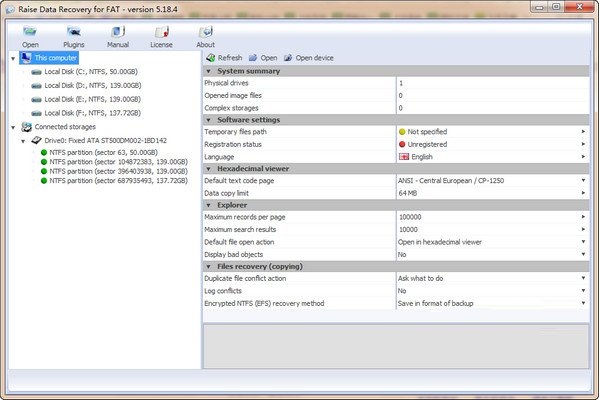Open Log conflicts dropdown
Image resolution: width=599 pixels, height=400 pixels.
pos(583,290)
